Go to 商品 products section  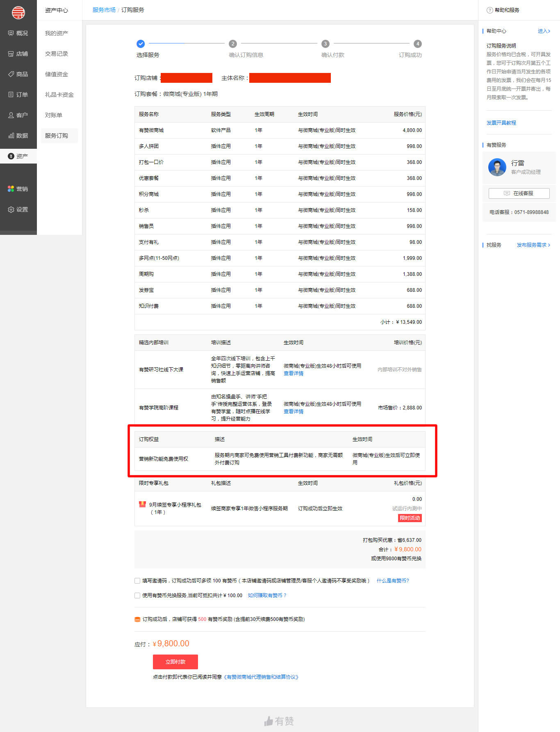(18, 74)
